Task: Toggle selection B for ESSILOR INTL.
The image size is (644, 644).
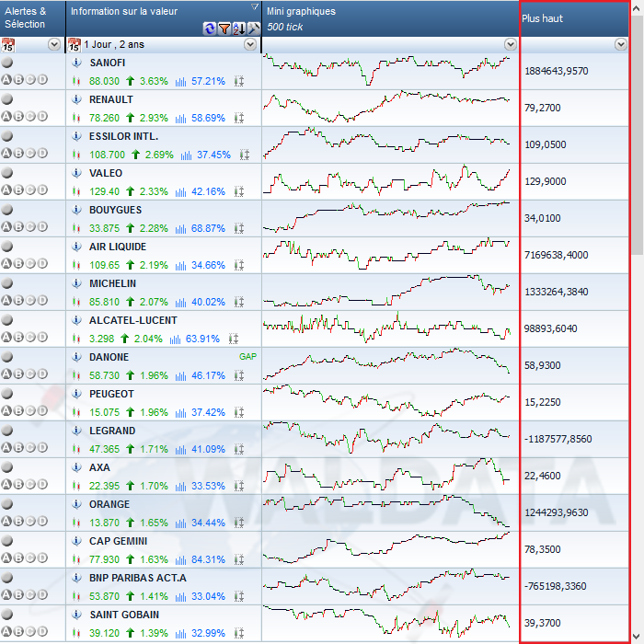Action: click(x=18, y=154)
